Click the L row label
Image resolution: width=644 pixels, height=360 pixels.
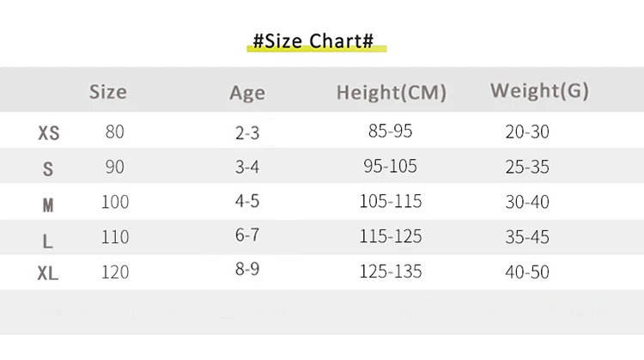(x=48, y=241)
